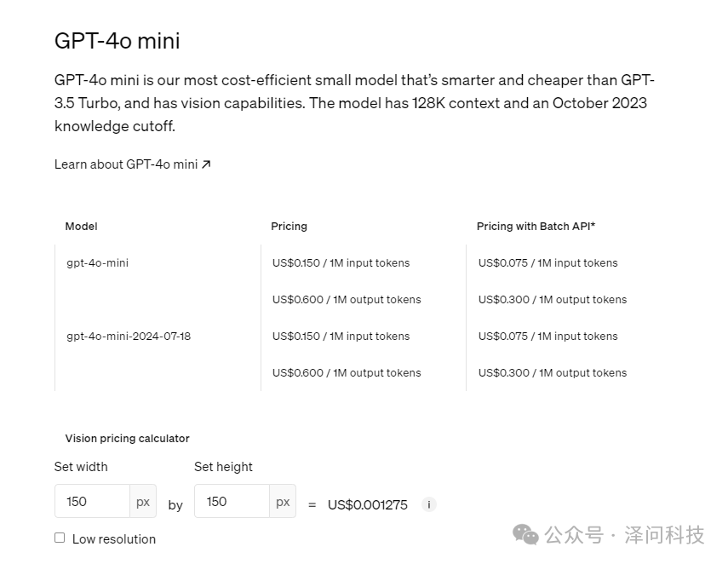Click the Pricing column header

pos(289,227)
